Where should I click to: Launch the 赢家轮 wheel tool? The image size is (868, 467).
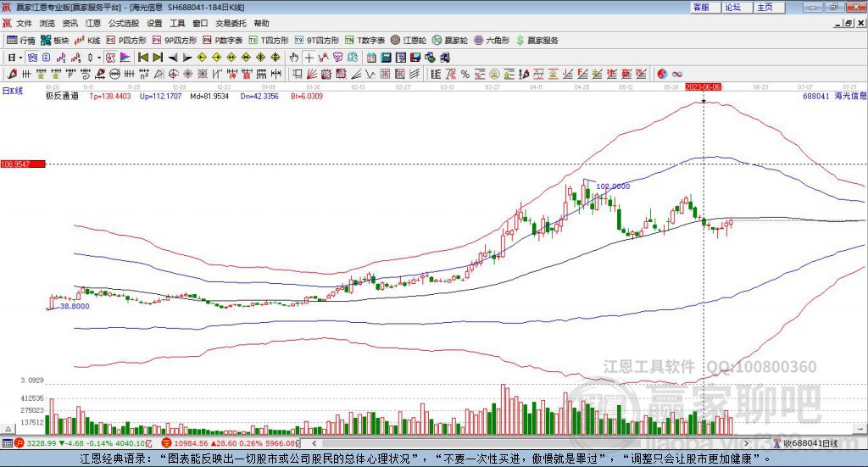tap(450, 41)
